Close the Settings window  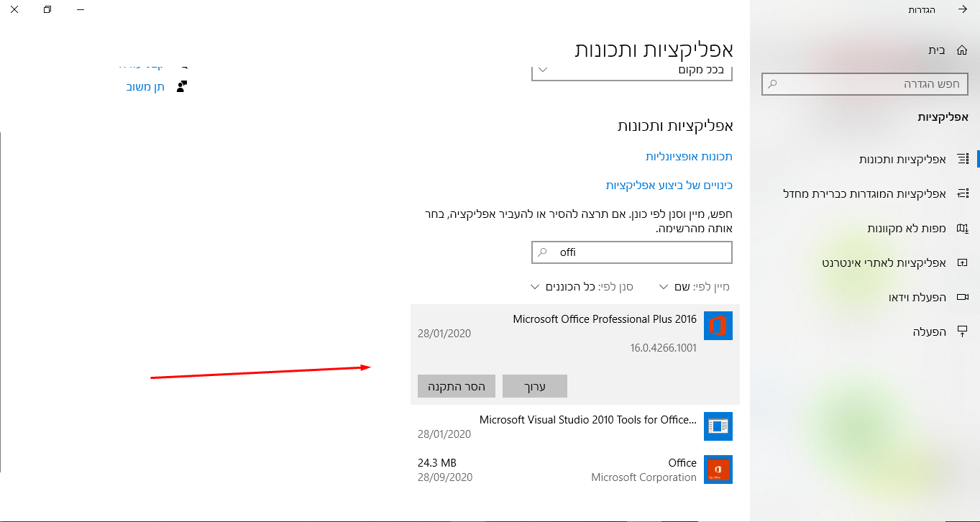tap(14, 9)
